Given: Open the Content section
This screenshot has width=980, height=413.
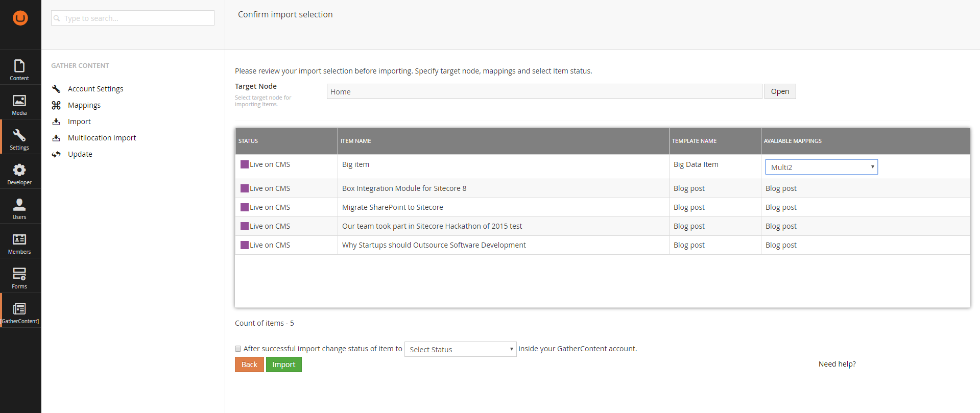Looking at the screenshot, I should pos(19,69).
